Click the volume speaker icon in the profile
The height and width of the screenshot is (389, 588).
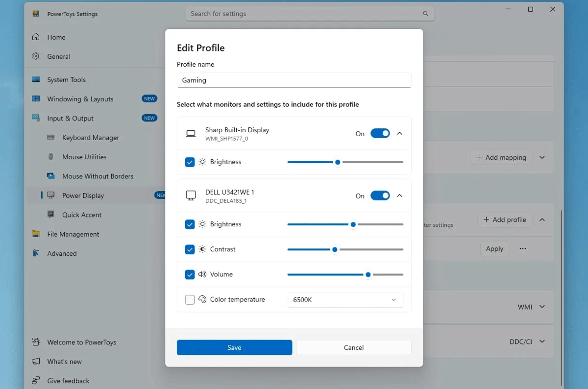point(203,274)
